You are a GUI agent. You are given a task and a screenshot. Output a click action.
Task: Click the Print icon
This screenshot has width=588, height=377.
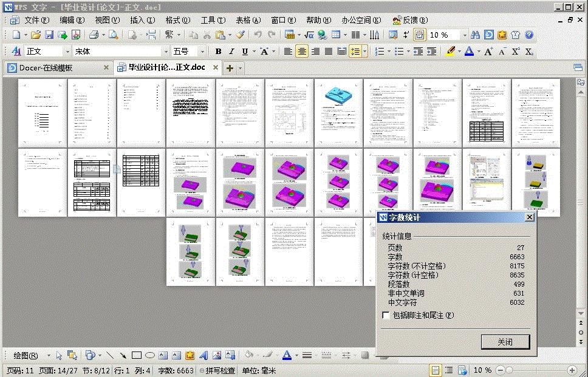(94, 35)
